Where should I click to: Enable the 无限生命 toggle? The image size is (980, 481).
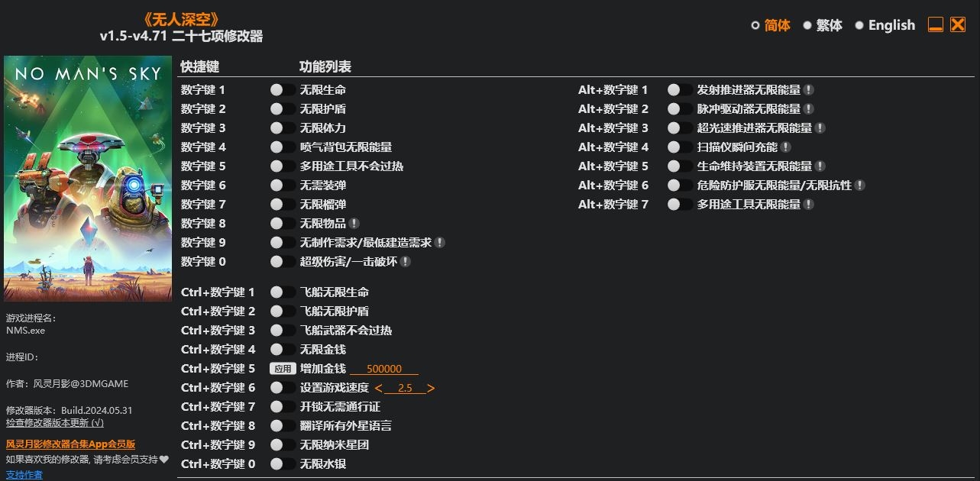(283, 90)
